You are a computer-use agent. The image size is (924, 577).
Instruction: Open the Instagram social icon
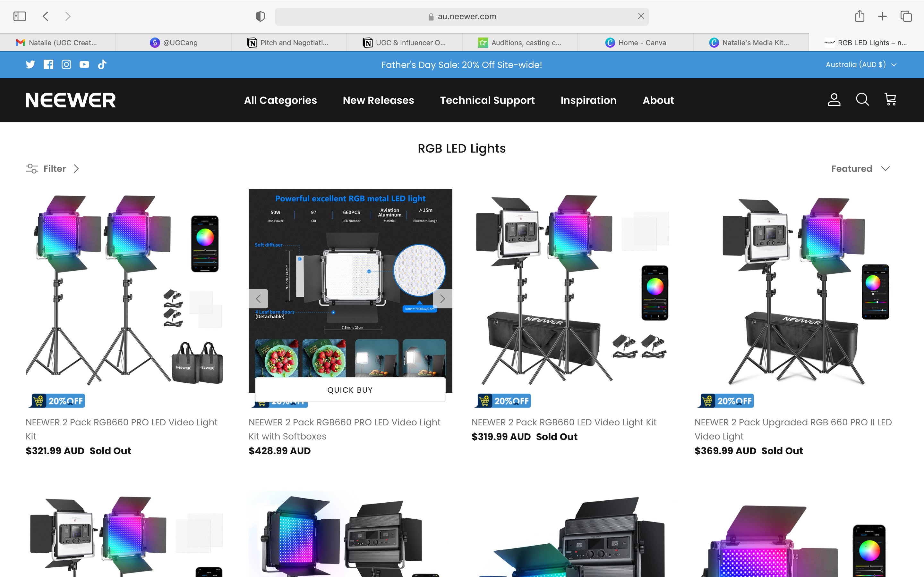pyautogui.click(x=66, y=64)
